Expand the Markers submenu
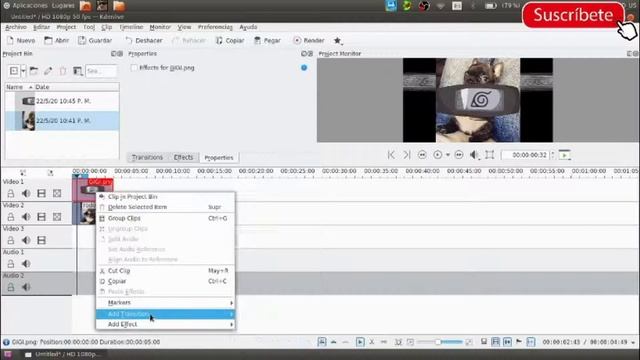Image resolution: width=640 pixels, height=360 pixels. click(165, 302)
